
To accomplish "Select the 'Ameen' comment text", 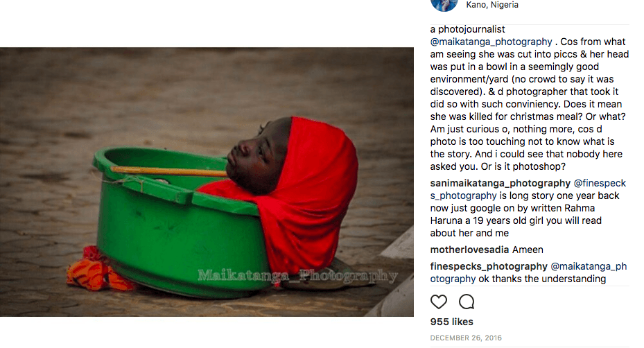I will (528, 250).
